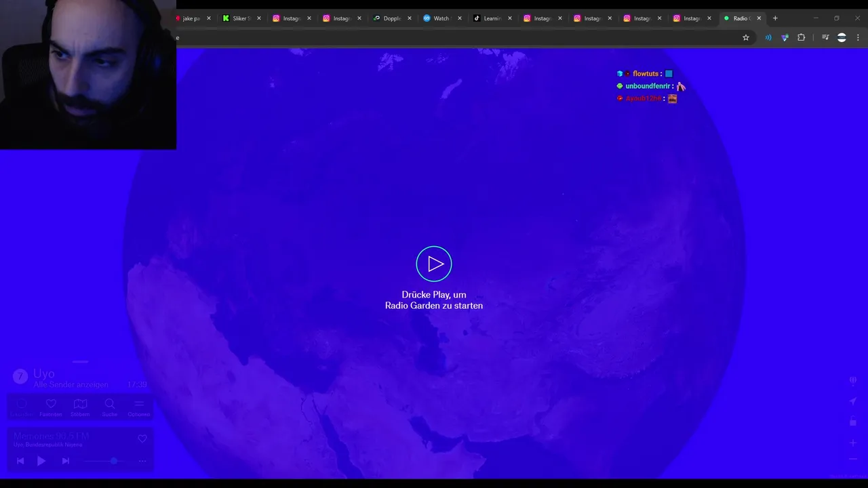This screenshot has height=488, width=868.
Task: Select the Uyo city heading
Action: click(x=44, y=373)
